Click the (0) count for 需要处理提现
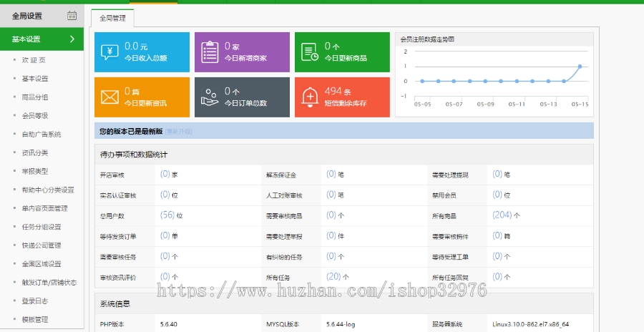The width and height of the screenshot is (644, 332). 497,174
